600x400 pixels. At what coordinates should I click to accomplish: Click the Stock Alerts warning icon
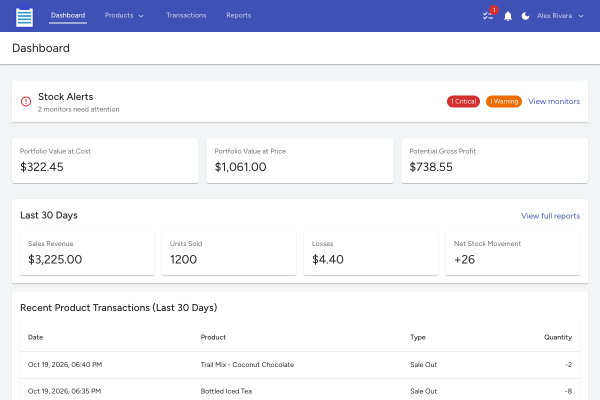point(26,101)
